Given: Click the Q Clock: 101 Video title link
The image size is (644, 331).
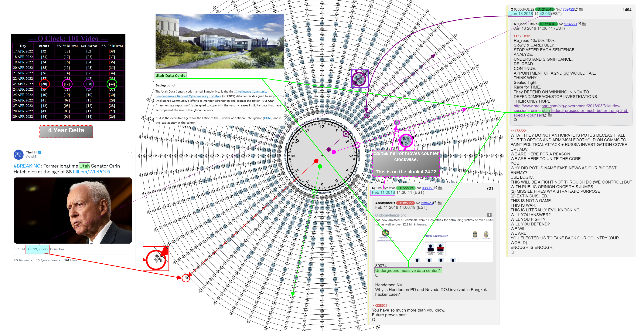Looking at the screenshot, I should pyautogui.click(x=68, y=39).
